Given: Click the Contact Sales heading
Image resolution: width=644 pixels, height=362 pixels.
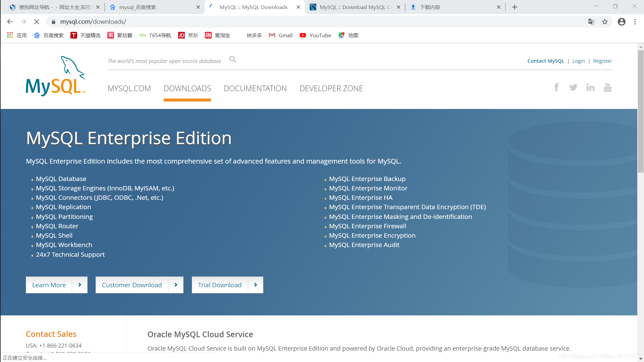Looking at the screenshot, I should click(x=51, y=334).
